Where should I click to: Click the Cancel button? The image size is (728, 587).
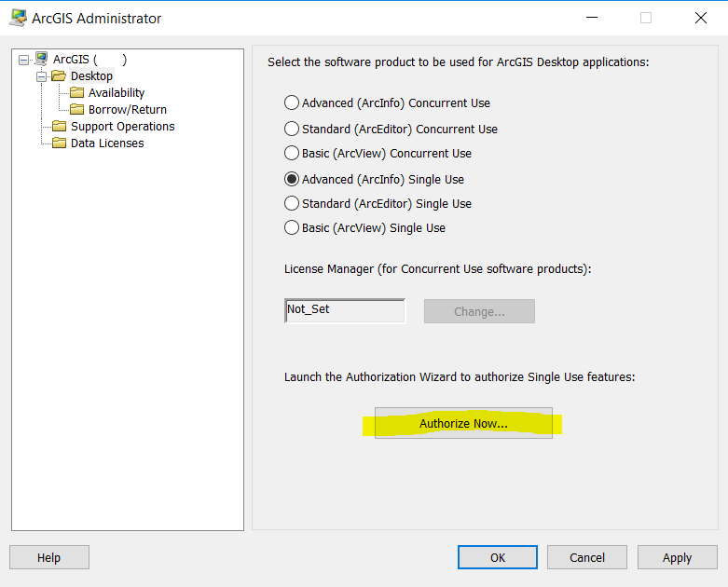(587, 557)
